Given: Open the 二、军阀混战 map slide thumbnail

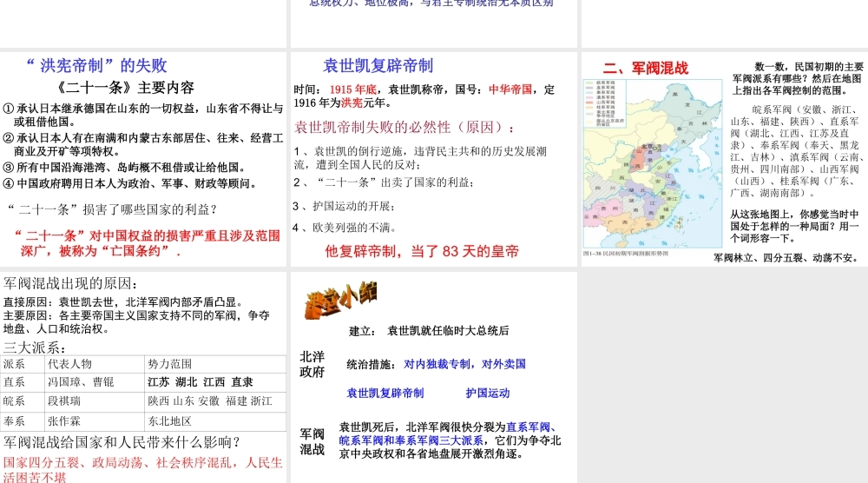Looking at the screenshot, I should (x=725, y=158).
